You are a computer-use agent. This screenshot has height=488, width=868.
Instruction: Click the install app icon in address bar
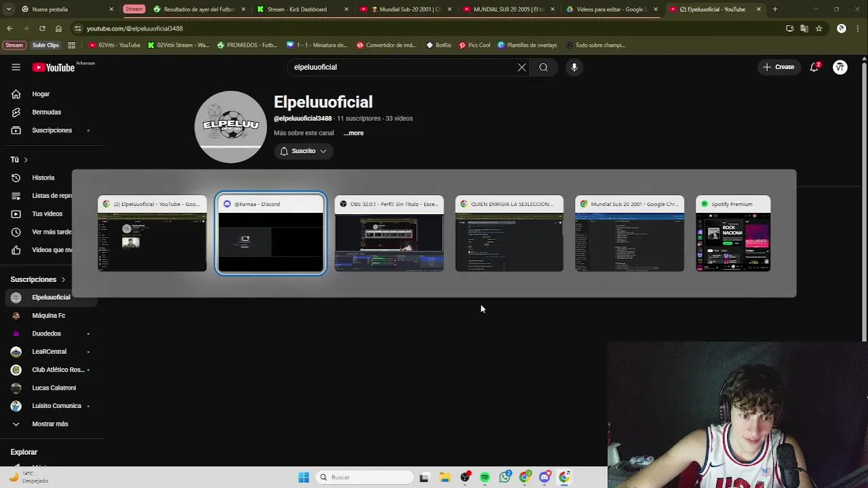click(x=789, y=28)
